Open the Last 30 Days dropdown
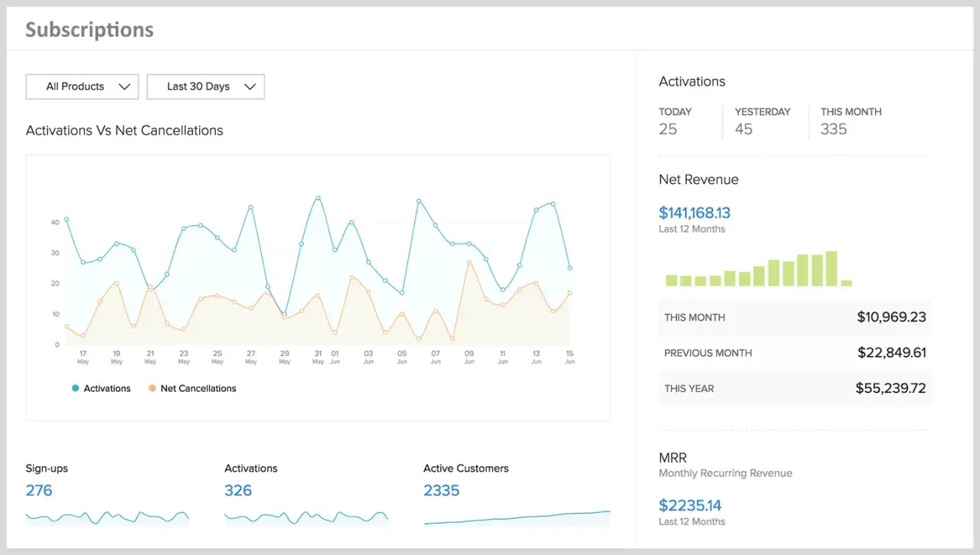 coord(205,87)
